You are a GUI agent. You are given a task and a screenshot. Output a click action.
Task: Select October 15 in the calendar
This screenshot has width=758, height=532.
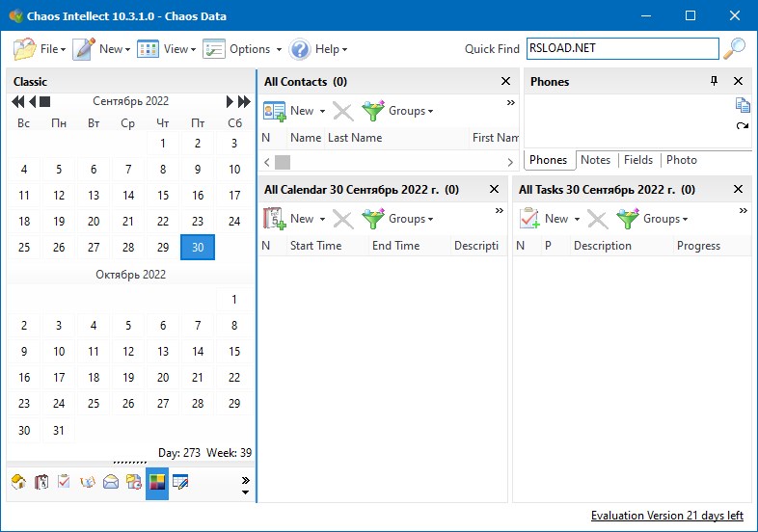(x=234, y=352)
